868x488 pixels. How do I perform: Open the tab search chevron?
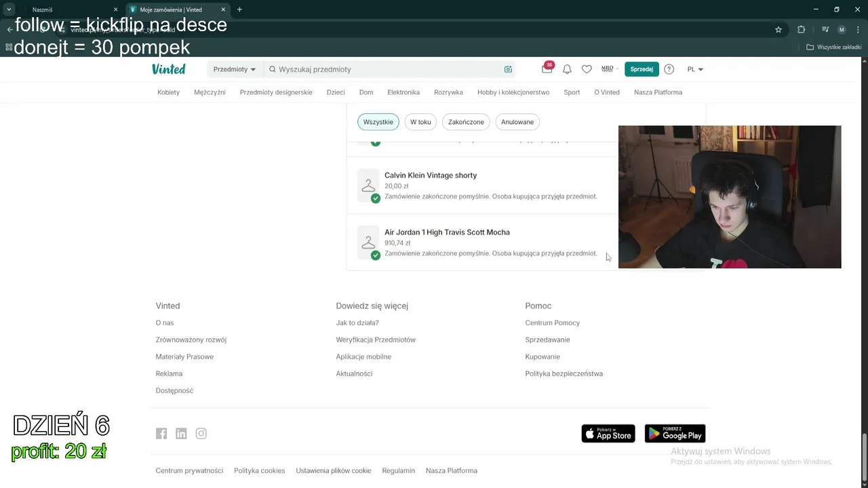(x=9, y=9)
